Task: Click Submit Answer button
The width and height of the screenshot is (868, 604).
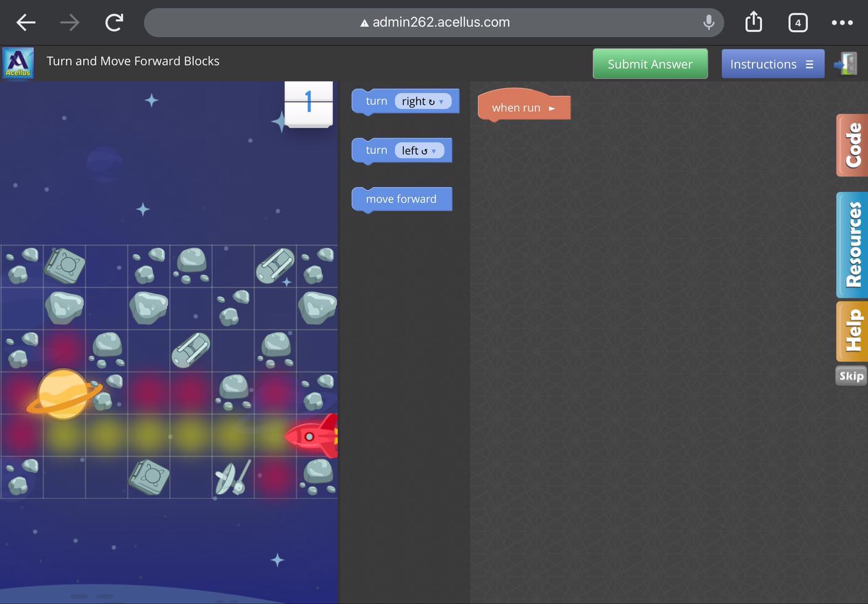Action: pos(650,64)
